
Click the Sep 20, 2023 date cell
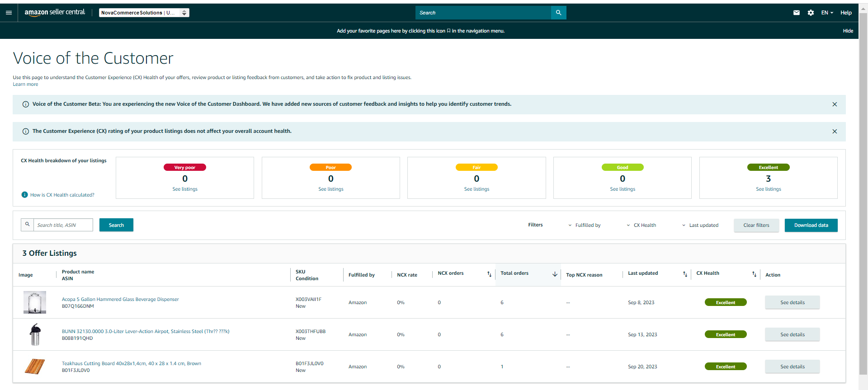pos(642,367)
